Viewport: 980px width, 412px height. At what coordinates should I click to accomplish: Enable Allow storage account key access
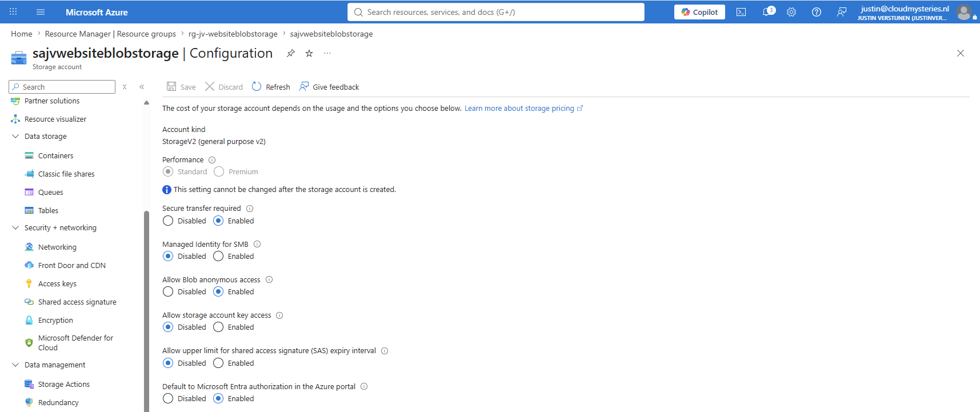218,327
